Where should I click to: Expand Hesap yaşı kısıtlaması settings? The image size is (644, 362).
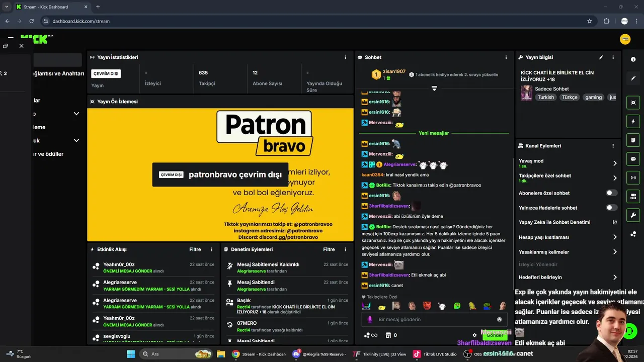click(615, 237)
